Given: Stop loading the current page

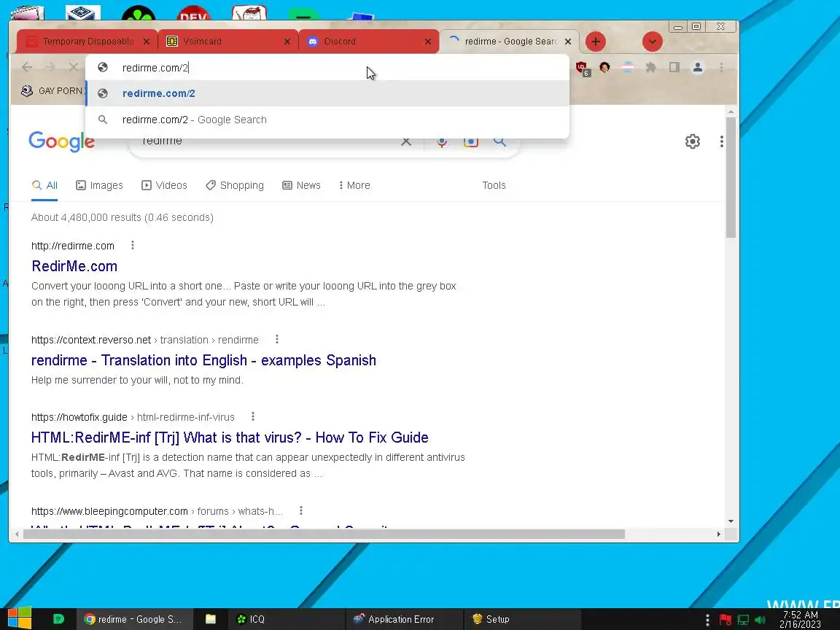Looking at the screenshot, I should 74,67.
